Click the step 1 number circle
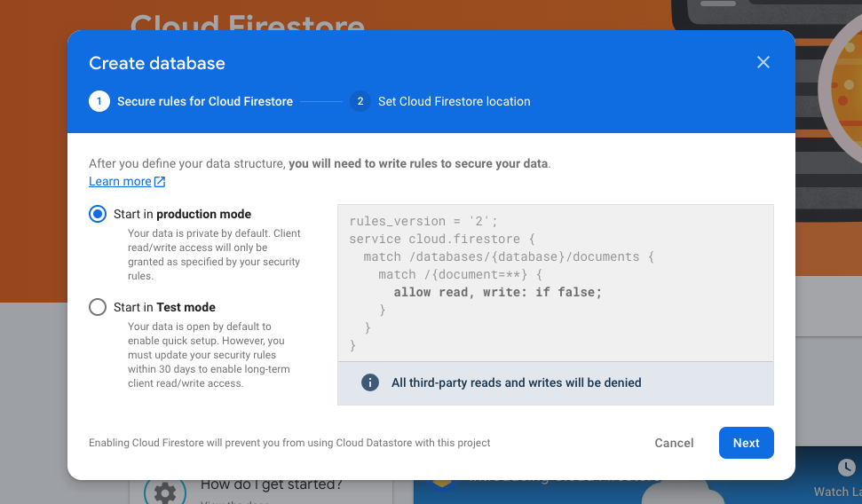862x504 pixels. 99,101
